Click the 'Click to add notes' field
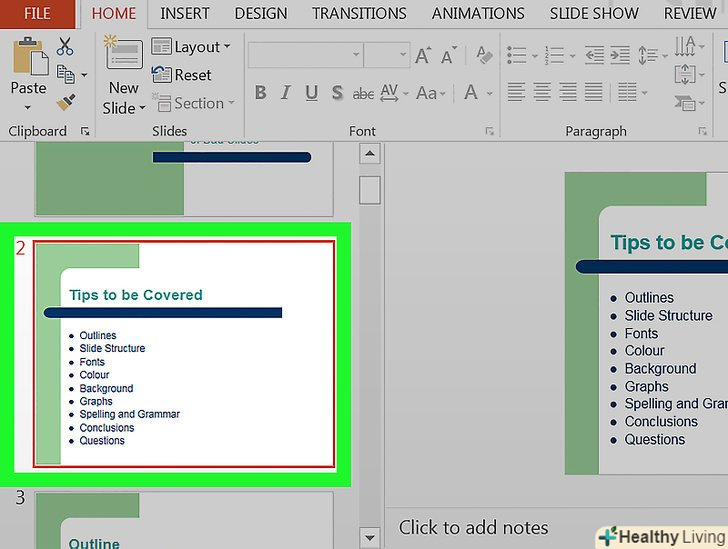 (x=474, y=528)
